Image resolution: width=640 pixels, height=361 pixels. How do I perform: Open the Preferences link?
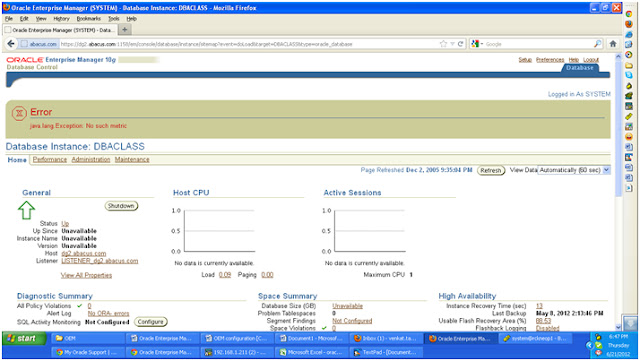550,60
